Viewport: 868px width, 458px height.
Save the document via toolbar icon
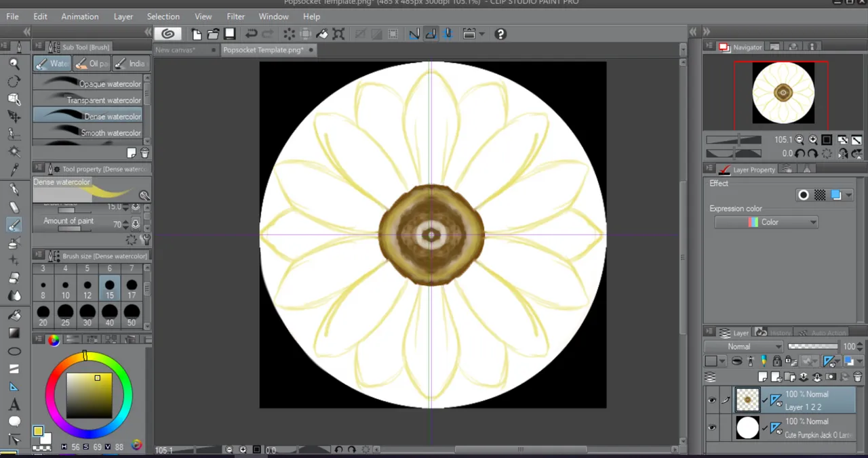(x=229, y=34)
